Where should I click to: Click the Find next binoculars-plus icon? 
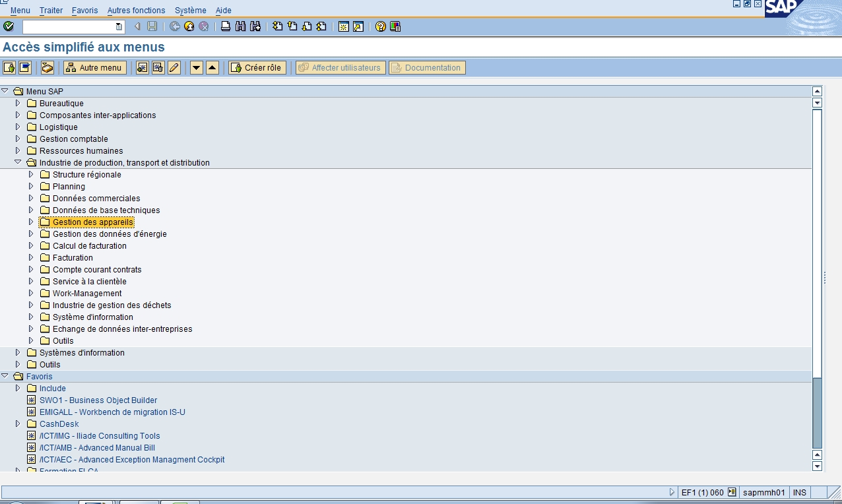point(255,26)
